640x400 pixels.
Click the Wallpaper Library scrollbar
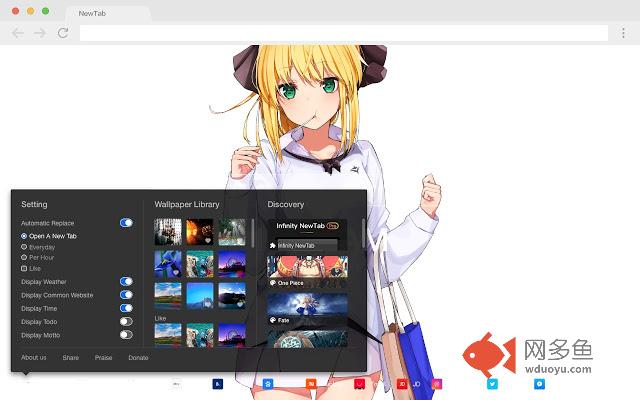point(253,233)
